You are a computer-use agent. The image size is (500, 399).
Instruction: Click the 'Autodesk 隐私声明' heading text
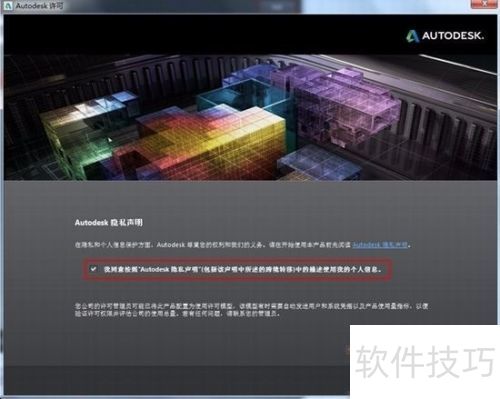click(x=109, y=223)
